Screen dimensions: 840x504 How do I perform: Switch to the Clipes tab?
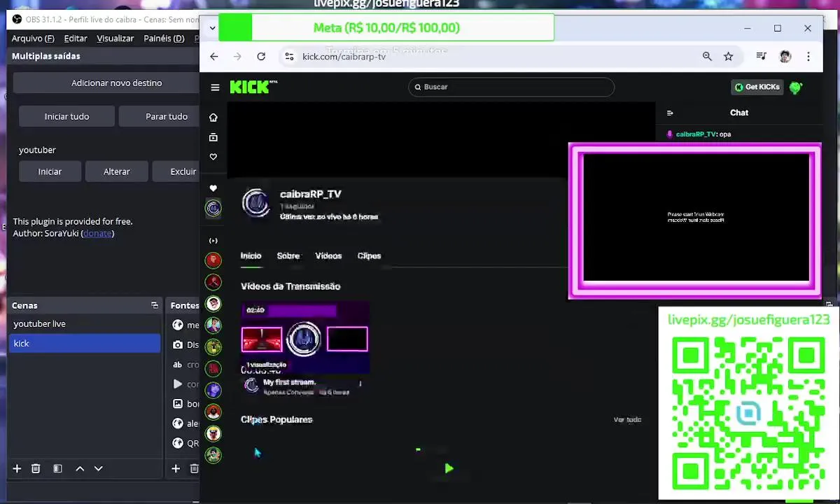pyautogui.click(x=370, y=256)
